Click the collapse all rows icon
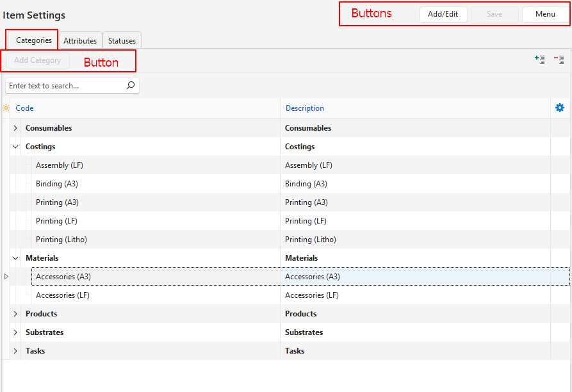572x392 pixels. point(559,60)
